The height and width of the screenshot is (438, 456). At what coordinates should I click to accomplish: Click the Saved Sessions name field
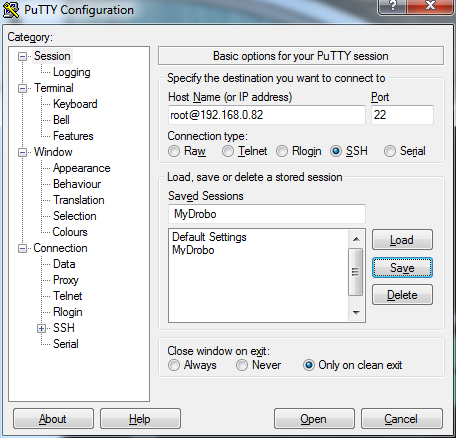click(267, 214)
